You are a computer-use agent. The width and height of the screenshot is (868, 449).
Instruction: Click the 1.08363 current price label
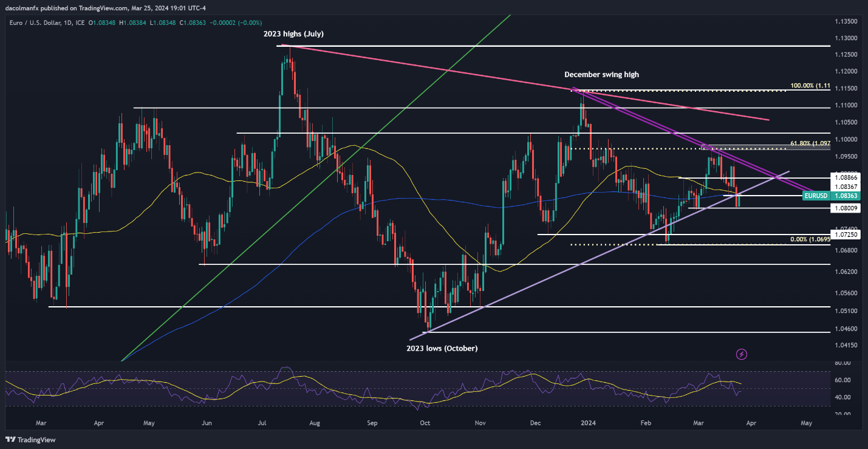click(x=846, y=196)
